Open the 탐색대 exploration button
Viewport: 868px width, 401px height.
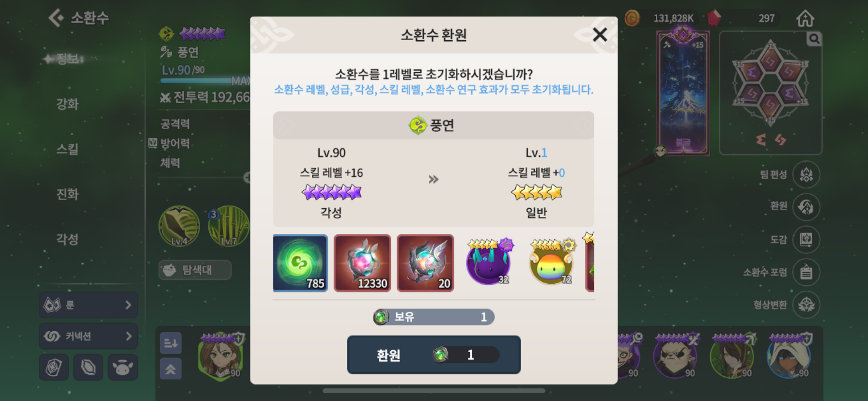[195, 270]
